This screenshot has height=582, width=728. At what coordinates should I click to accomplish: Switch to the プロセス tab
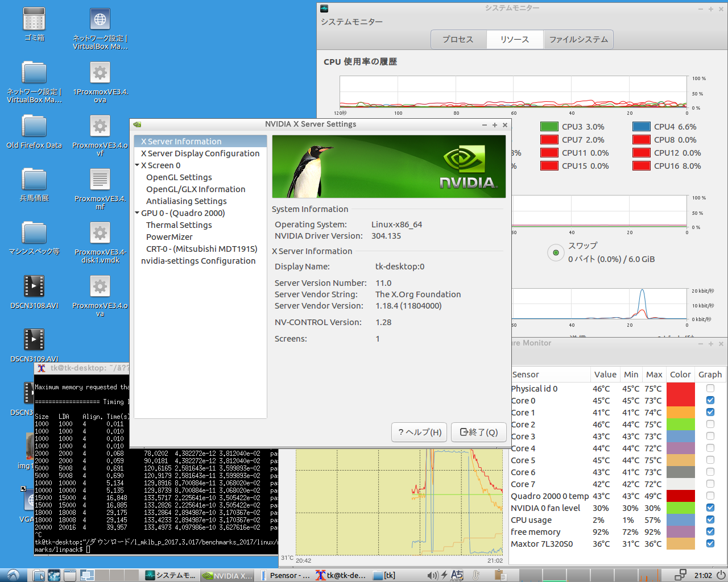click(x=458, y=39)
